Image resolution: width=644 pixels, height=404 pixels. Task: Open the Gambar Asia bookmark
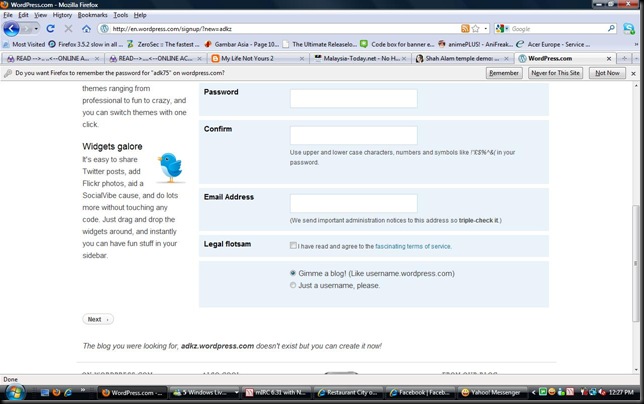pos(242,44)
